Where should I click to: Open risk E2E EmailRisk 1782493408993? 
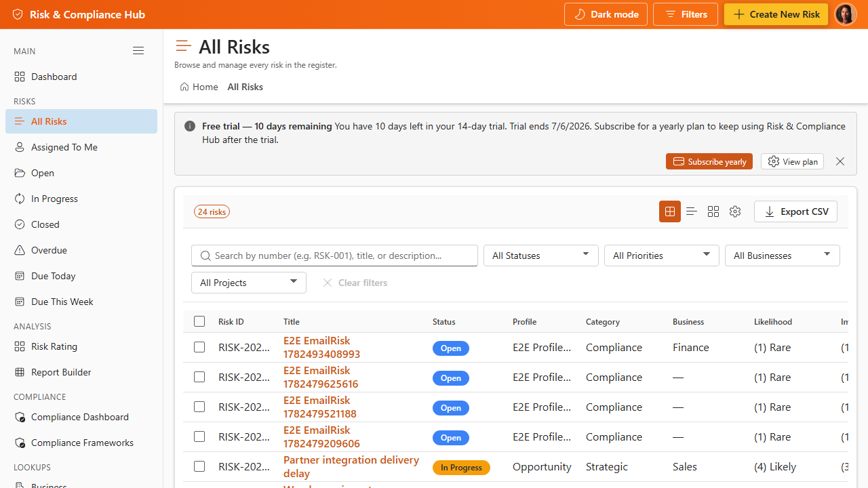coord(321,347)
